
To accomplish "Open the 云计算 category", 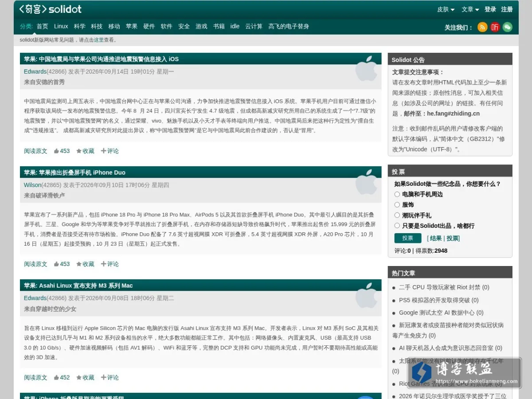I will pyautogui.click(x=254, y=26).
